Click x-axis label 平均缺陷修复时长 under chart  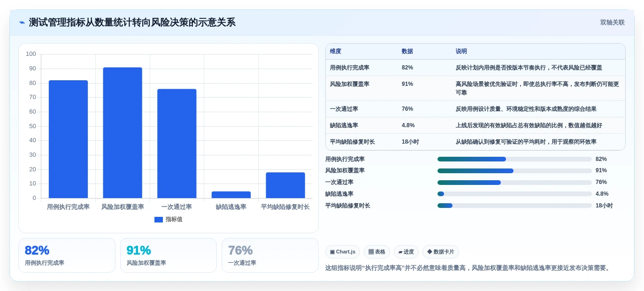click(x=285, y=207)
